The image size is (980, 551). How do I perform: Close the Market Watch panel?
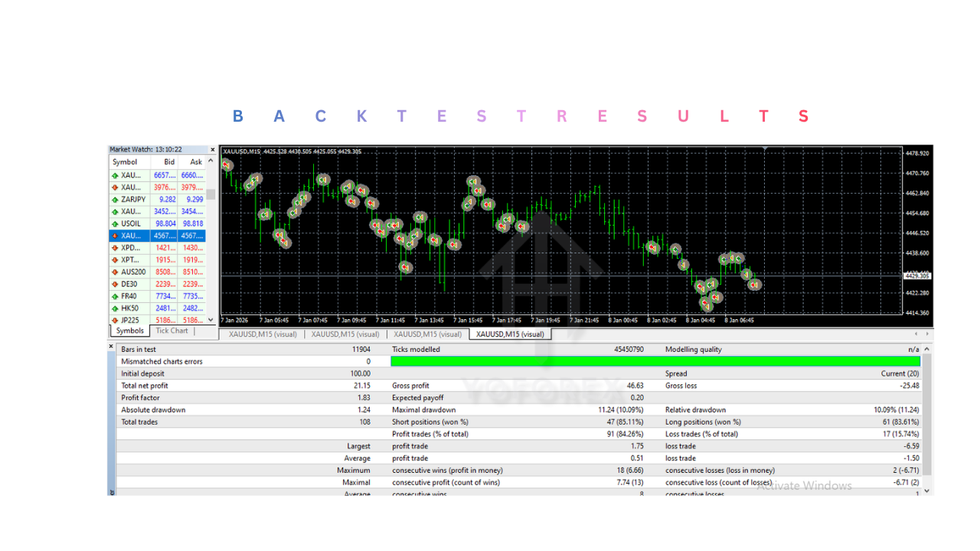(212, 149)
